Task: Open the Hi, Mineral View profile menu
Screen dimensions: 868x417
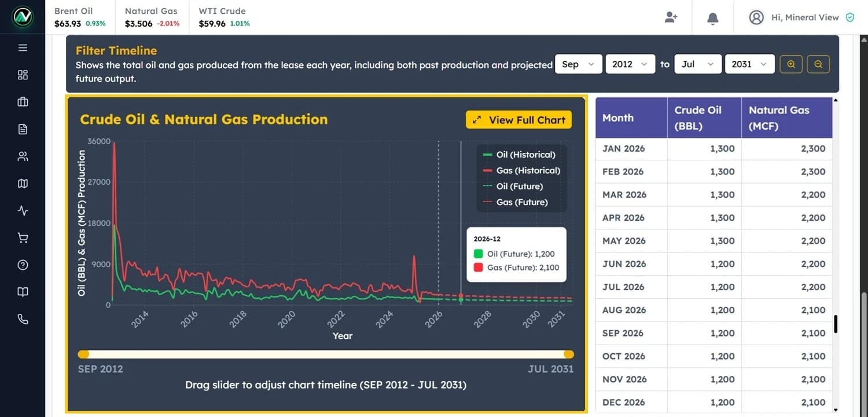Action: click(x=801, y=17)
